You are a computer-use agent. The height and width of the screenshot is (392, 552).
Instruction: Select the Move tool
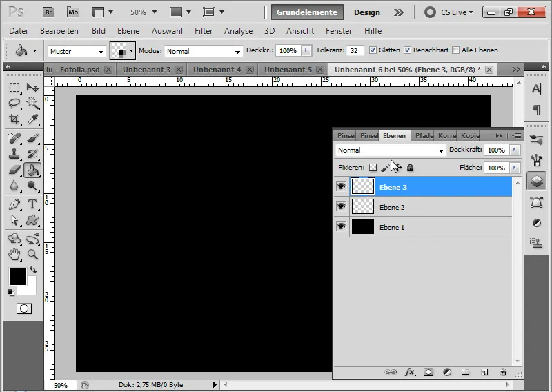pyautogui.click(x=32, y=87)
